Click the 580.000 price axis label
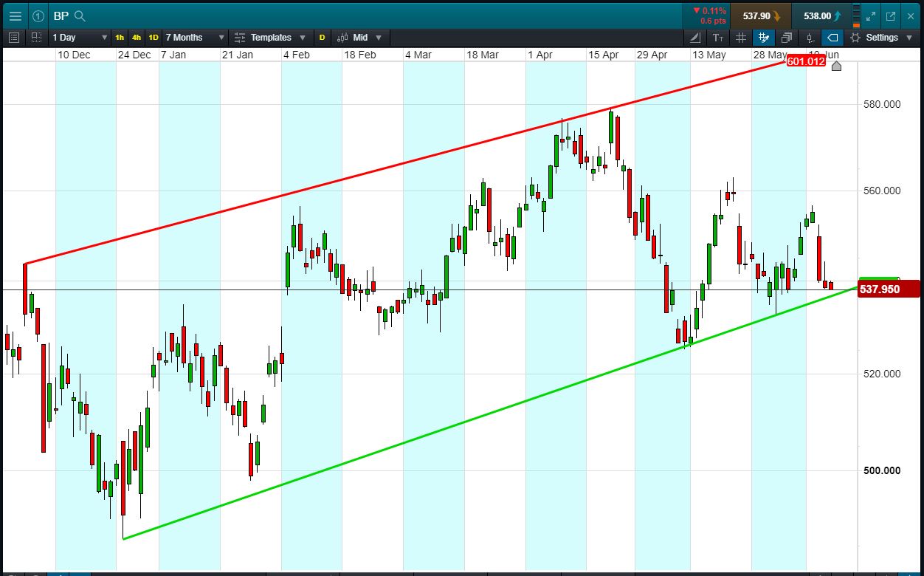924x576 pixels. click(x=881, y=104)
